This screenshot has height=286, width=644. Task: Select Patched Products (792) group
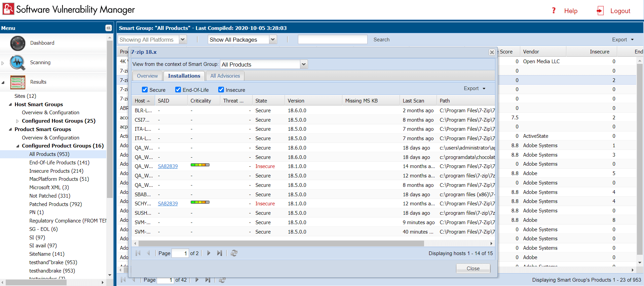[x=55, y=204]
